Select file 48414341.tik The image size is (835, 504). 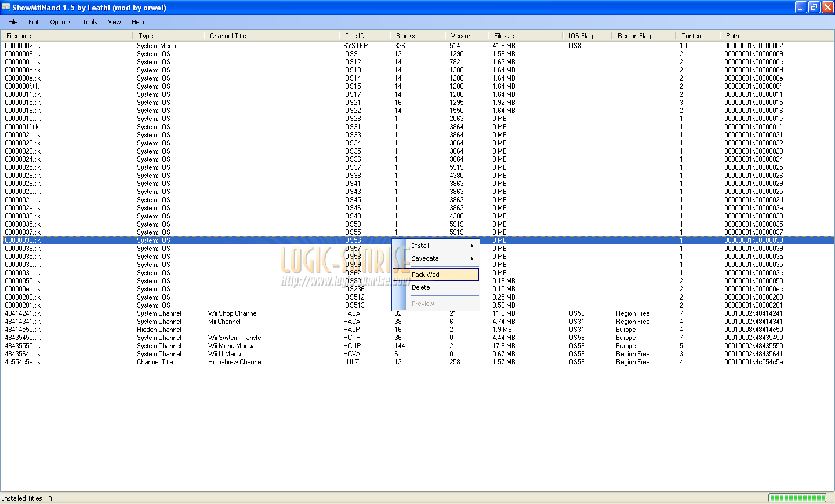click(23, 322)
